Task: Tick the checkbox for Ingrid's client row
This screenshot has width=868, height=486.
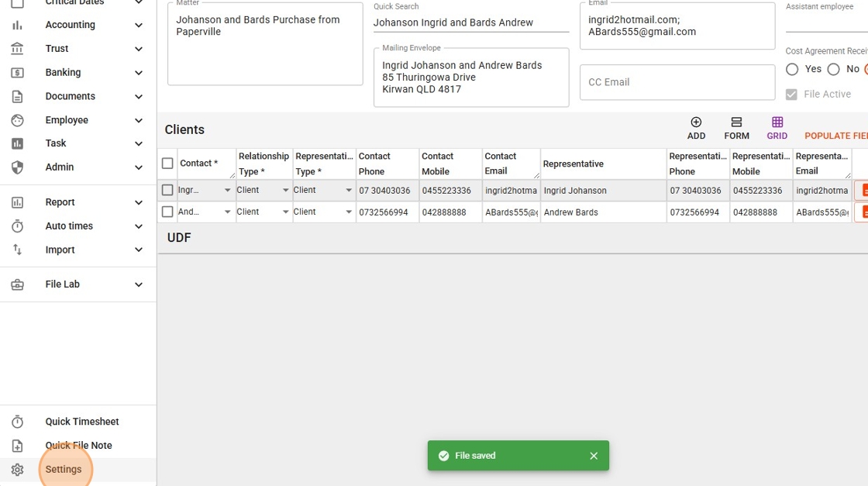Action: [x=167, y=190]
